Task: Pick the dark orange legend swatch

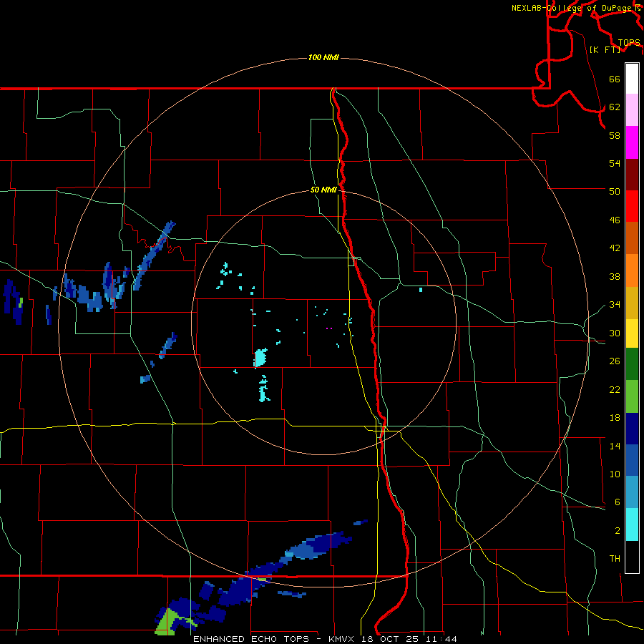Action: [632, 238]
